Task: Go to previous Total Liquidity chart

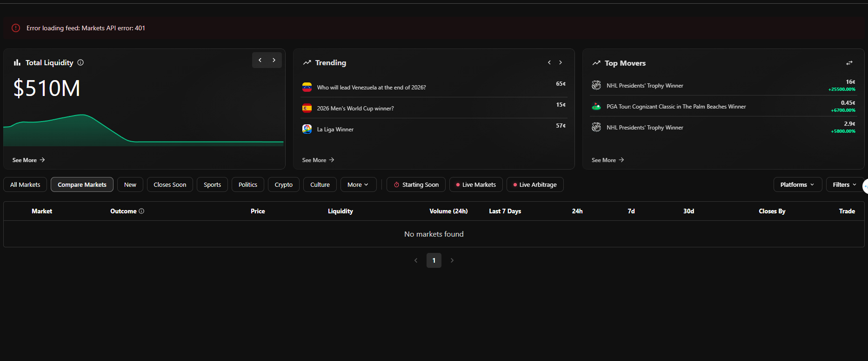Action: (x=260, y=60)
